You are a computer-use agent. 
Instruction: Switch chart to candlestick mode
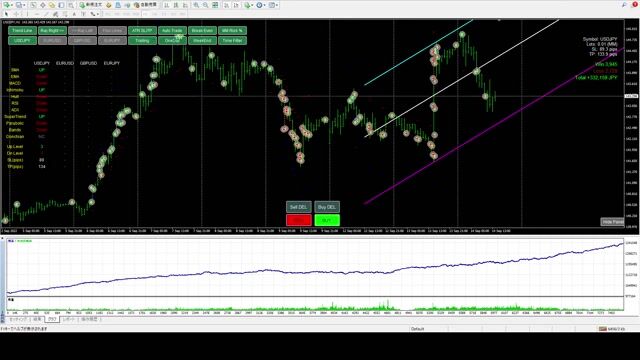(x=176, y=5)
